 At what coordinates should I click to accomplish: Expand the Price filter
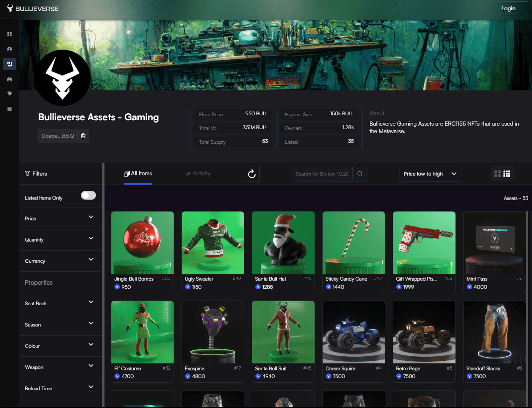[61, 218]
